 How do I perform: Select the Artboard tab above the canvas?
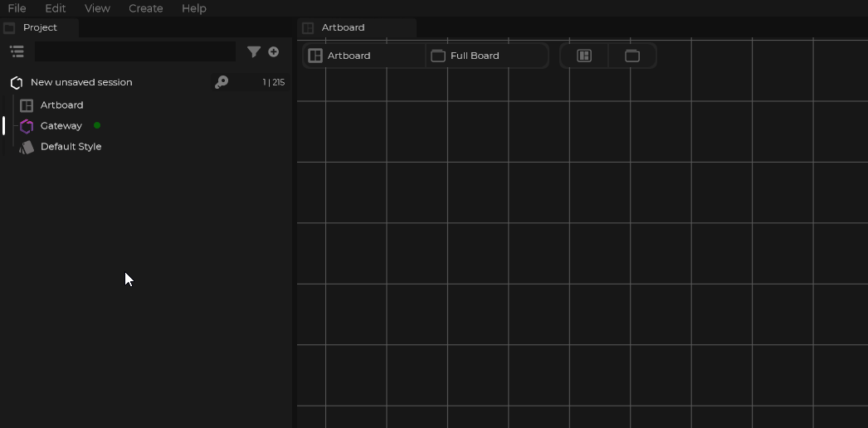coord(343,27)
